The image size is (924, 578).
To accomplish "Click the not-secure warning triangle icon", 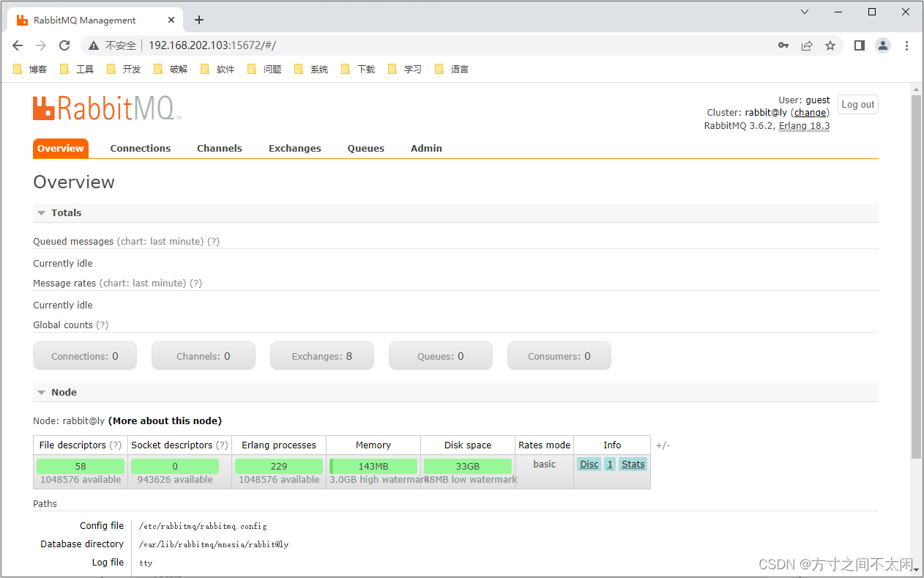I will click(x=94, y=45).
